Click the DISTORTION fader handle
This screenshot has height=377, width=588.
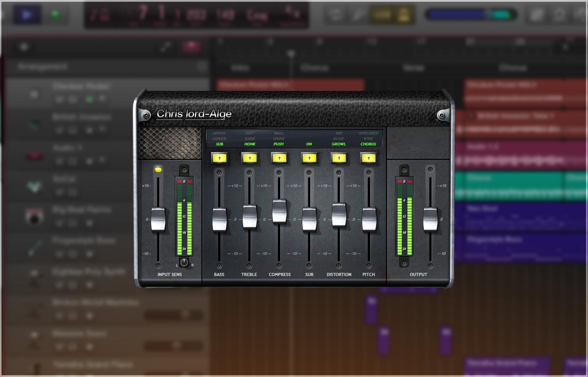pos(339,215)
